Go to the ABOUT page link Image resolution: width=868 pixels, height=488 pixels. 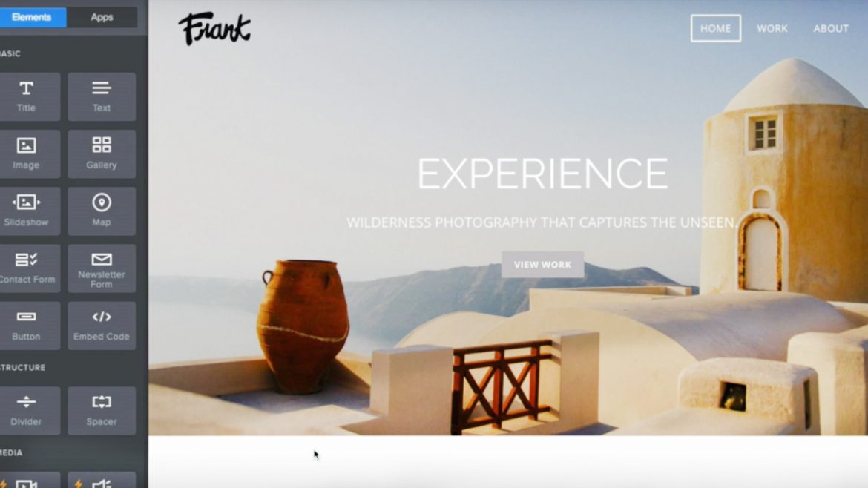[830, 28]
